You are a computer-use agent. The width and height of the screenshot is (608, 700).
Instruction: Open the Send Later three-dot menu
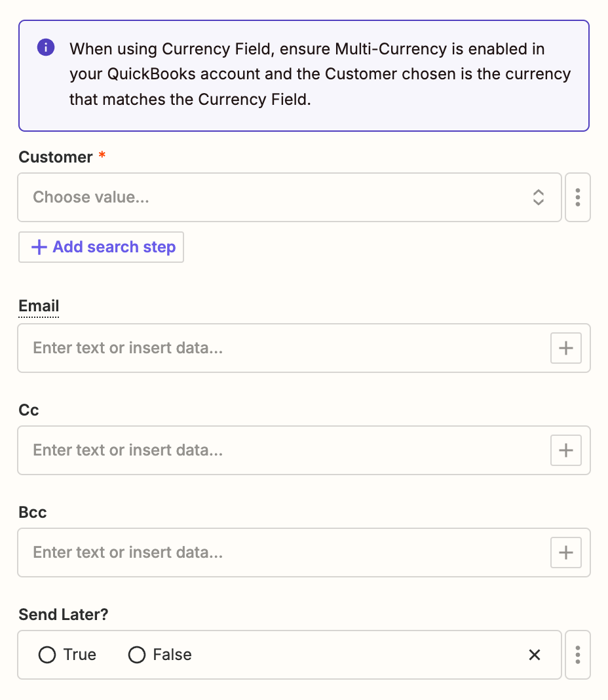coord(577,655)
